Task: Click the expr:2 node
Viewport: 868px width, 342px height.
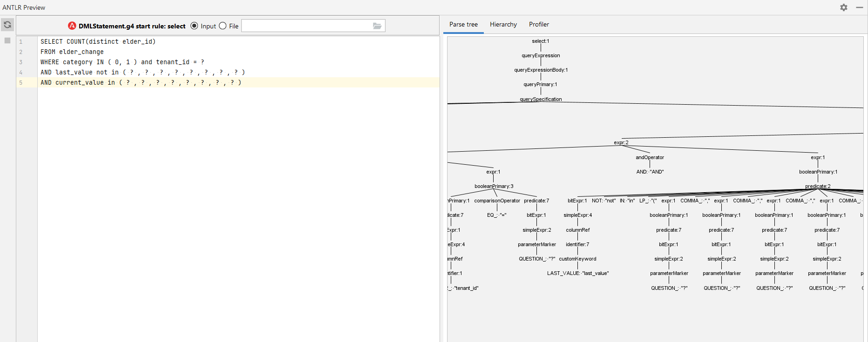Action: click(621, 142)
